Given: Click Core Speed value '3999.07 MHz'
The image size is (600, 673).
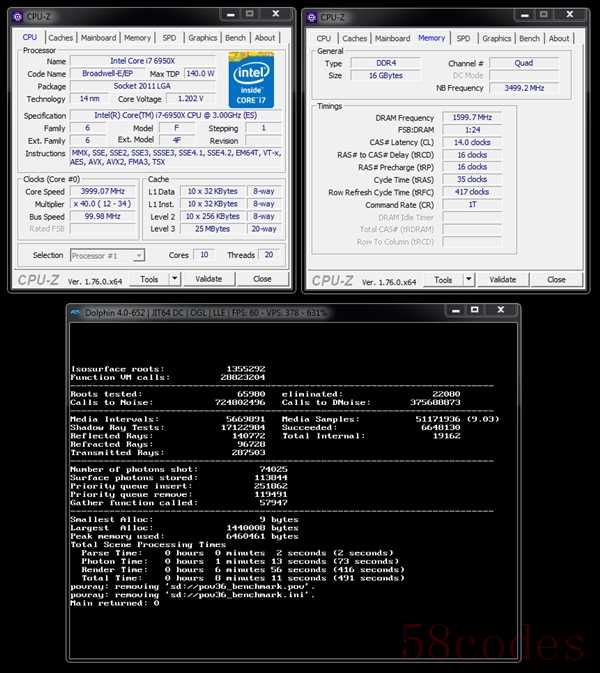Looking at the screenshot, I should (103, 191).
